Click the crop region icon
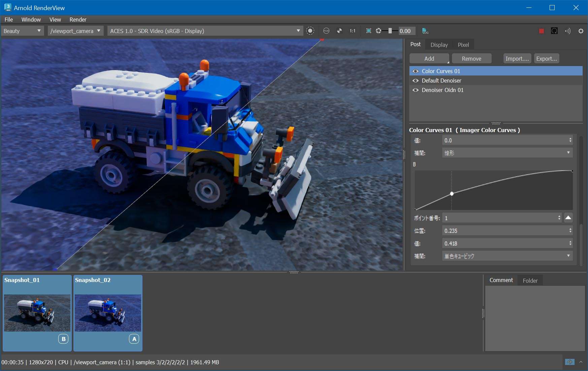 368,31
